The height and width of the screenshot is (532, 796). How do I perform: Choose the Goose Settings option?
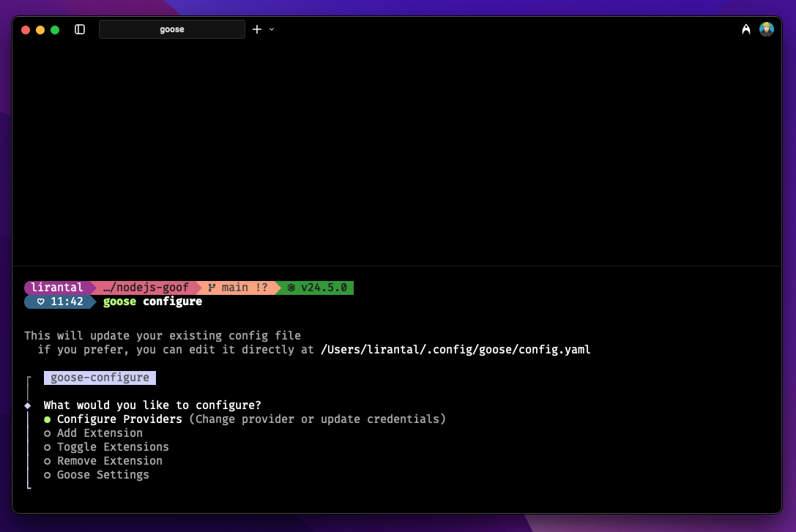103,475
